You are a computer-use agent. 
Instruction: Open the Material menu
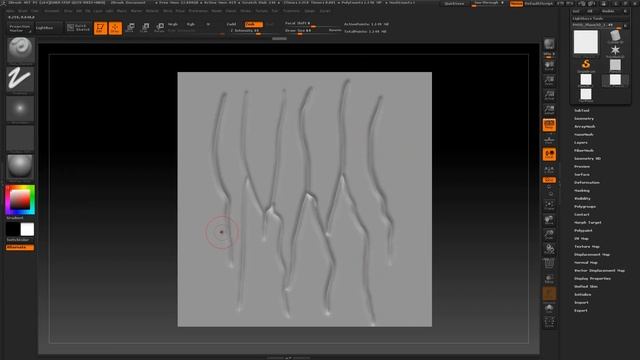[x=152, y=11]
